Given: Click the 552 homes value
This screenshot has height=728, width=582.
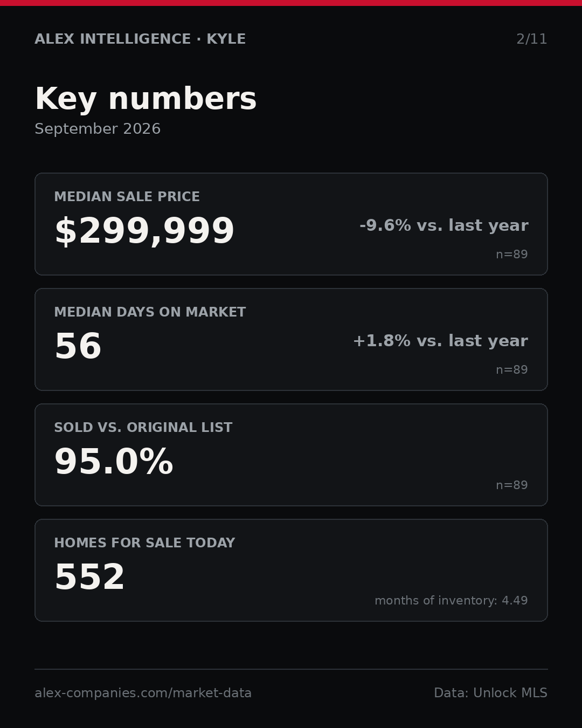Looking at the screenshot, I should pos(90,578).
